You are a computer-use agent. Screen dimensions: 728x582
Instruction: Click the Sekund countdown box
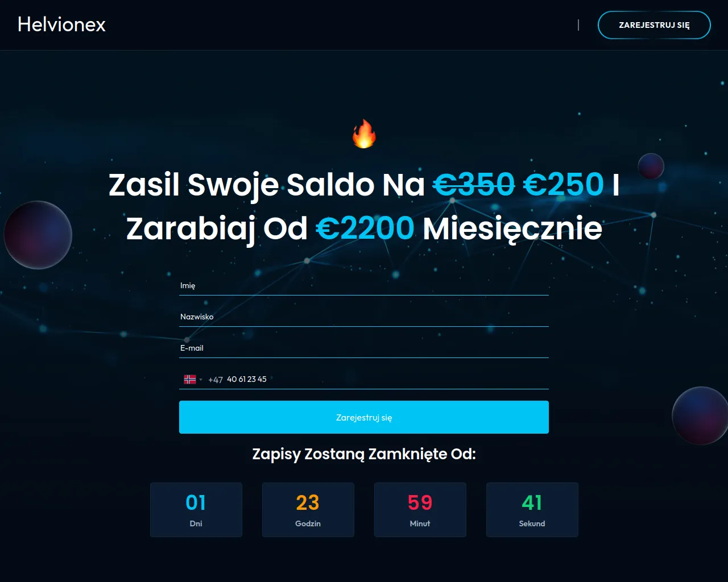coord(532,510)
